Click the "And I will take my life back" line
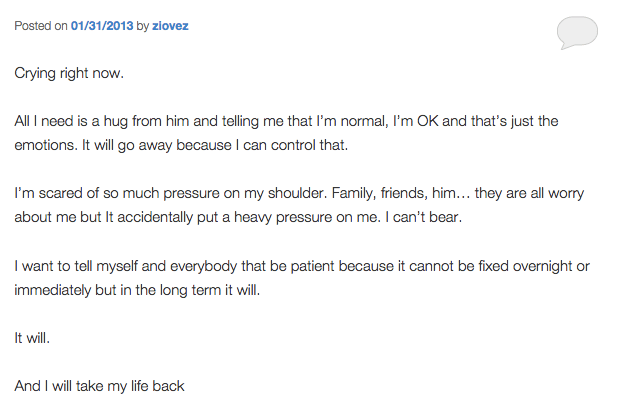The width and height of the screenshot is (623, 406). click(100, 385)
